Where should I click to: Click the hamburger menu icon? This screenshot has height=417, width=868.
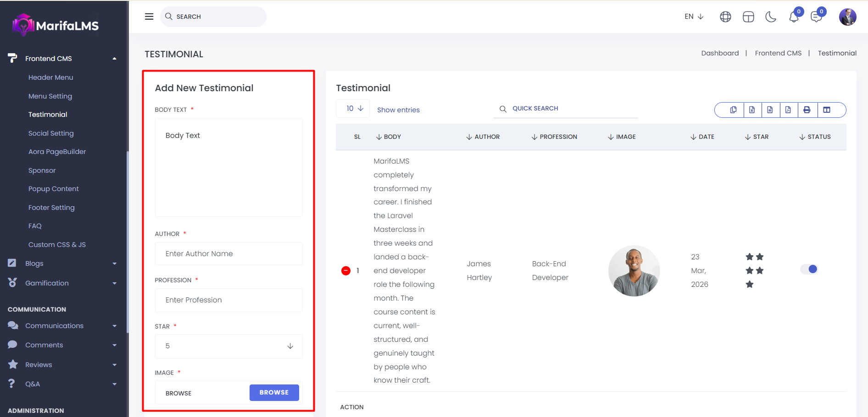149,16
